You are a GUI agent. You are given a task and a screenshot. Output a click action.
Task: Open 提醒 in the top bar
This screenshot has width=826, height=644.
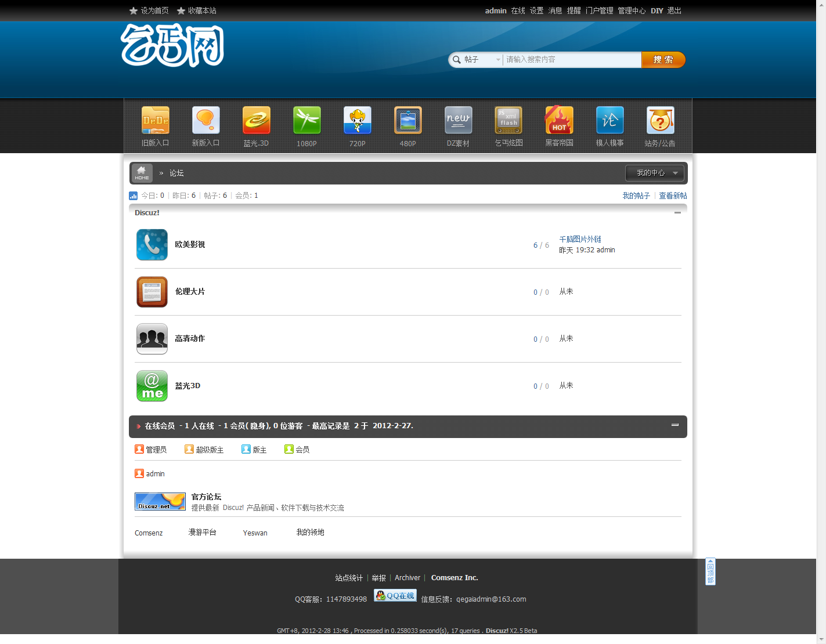(574, 10)
